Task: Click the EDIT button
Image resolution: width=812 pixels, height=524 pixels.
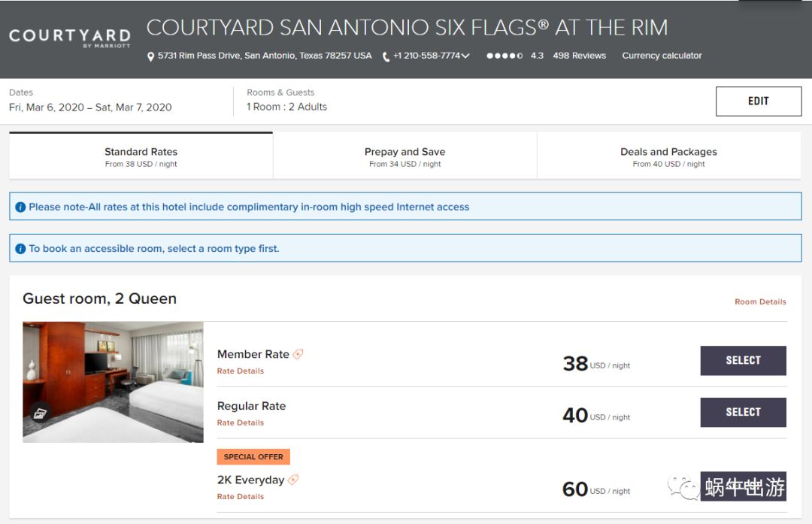Action: tap(758, 101)
